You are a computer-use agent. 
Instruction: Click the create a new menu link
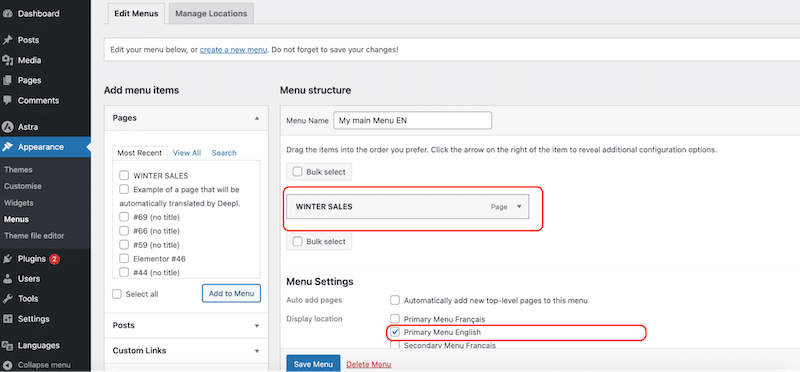(x=233, y=50)
